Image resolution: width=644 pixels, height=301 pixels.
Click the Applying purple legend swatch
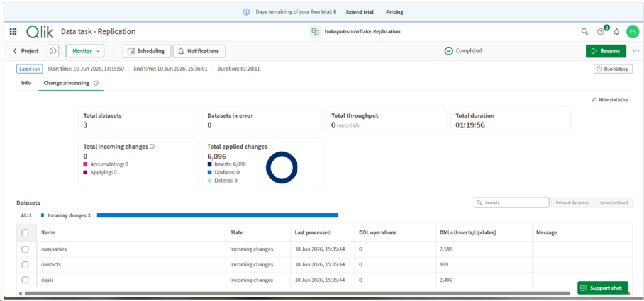[x=86, y=173]
